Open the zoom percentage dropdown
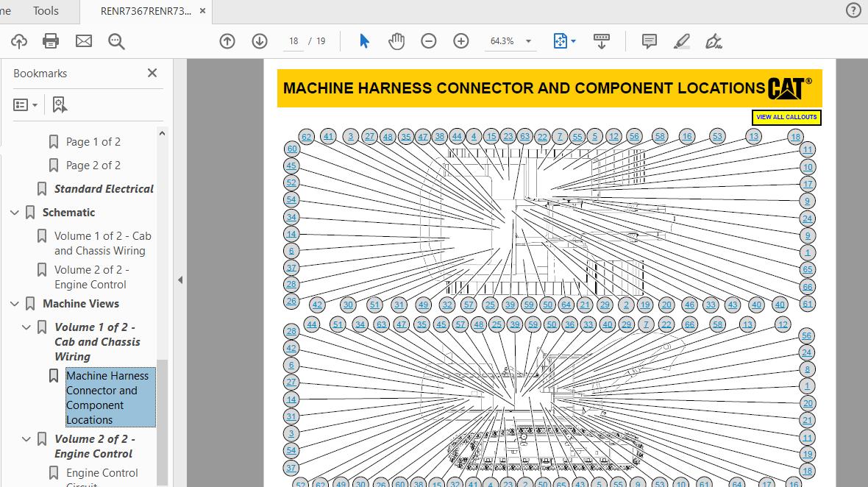This screenshot has height=487, width=868. click(528, 41)
